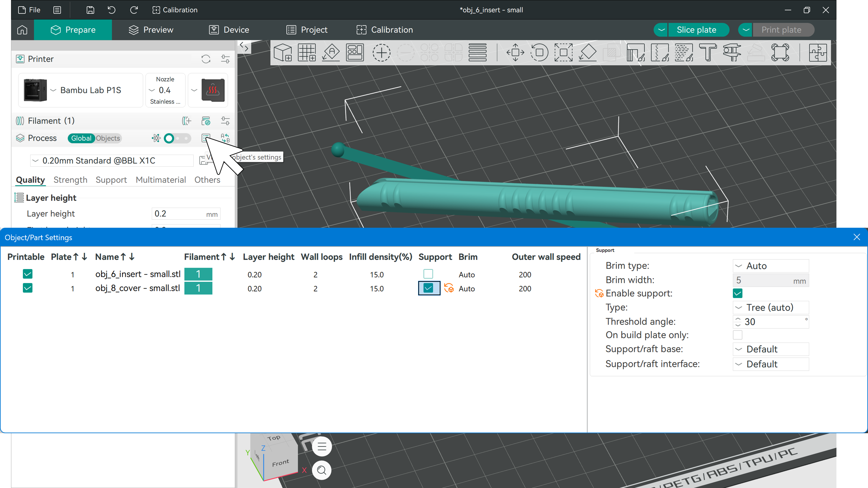This screenshot has width=868, height=488.
Task: Click the printer sync refresh icon
Action: coord(206,59)
